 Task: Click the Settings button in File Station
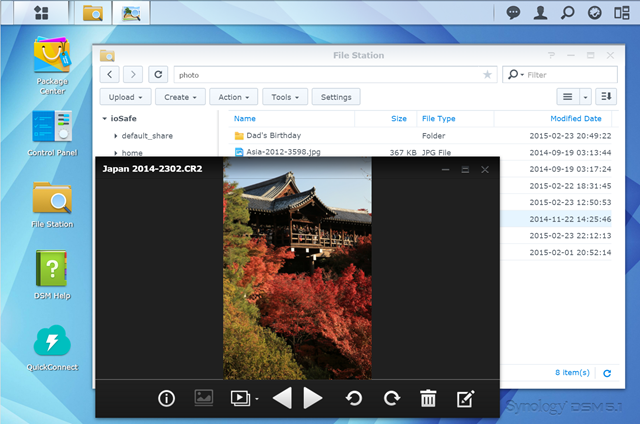[x=336, y=97]
